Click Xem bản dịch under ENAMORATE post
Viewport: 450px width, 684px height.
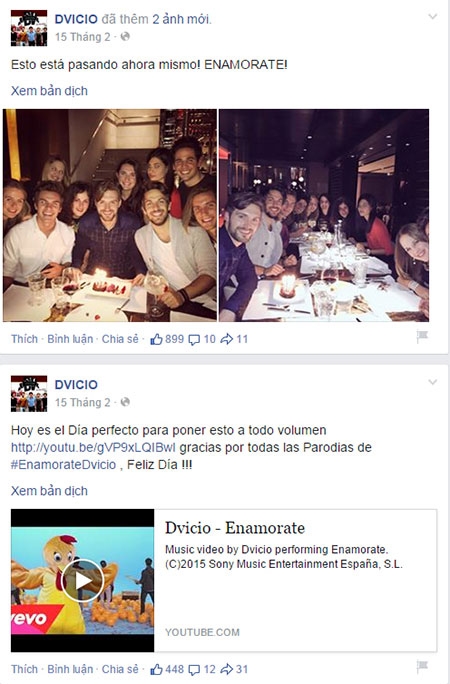click(49, 91)
